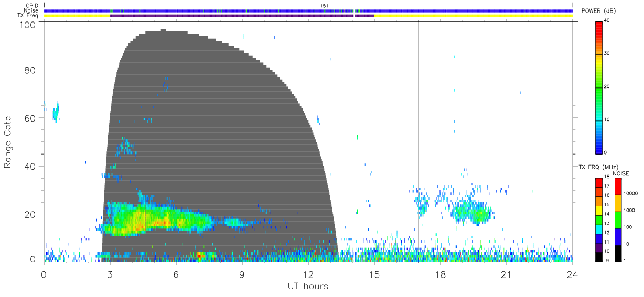Viewport: 644px width, 297px height.
Task: Click the x-axis tick label '3'
Action: pos(110,274)
